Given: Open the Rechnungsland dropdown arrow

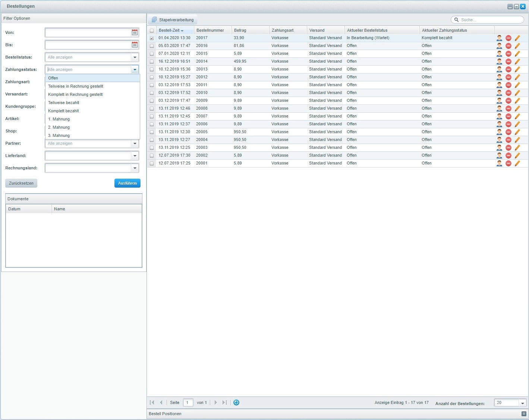Looking at the screenshot, I should pos(135,168).
